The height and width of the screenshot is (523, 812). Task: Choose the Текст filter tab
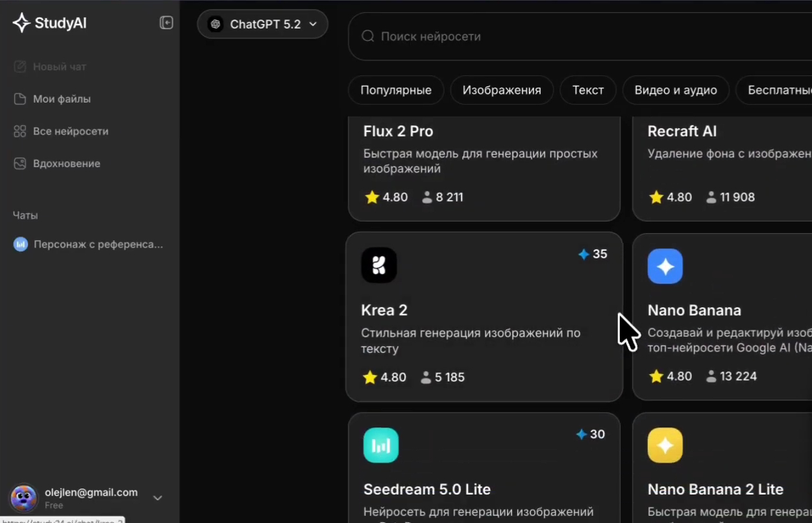588,90
